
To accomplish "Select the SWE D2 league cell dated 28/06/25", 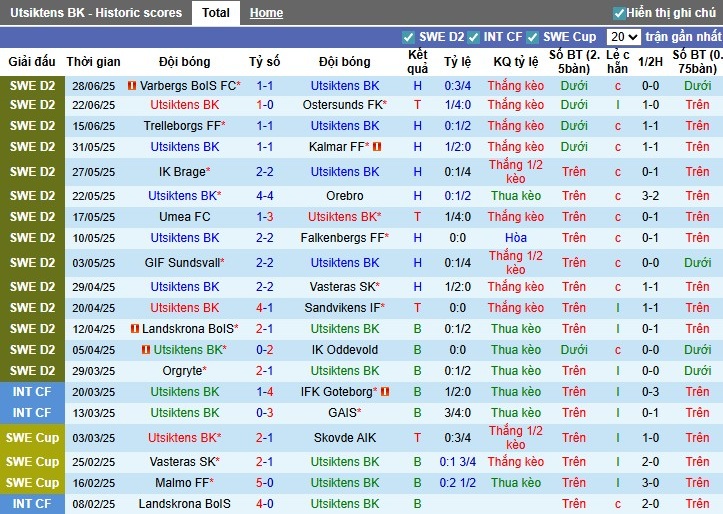I will (32, 86).
